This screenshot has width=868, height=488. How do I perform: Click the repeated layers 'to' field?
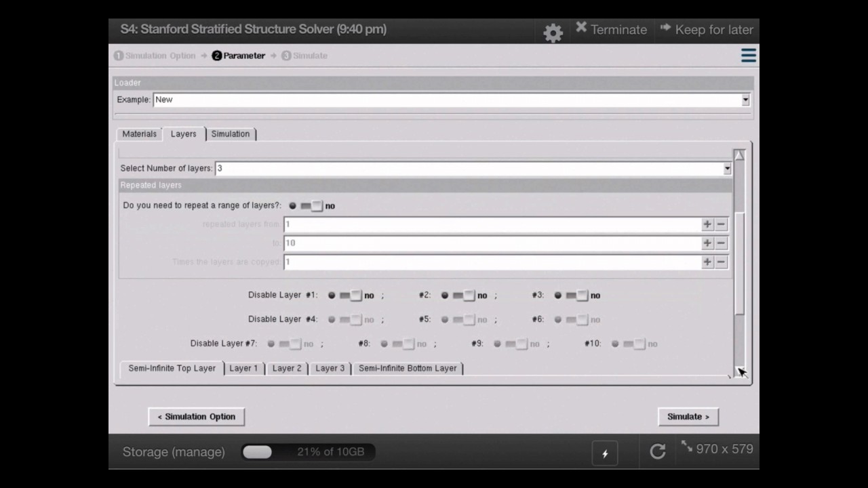(x=492, y=243)
